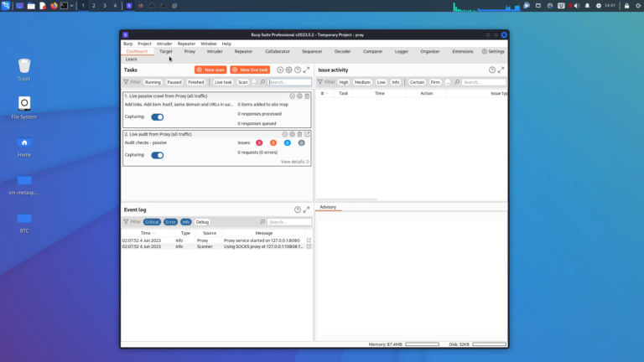Open the Event log help icon

tap(298, 209)
